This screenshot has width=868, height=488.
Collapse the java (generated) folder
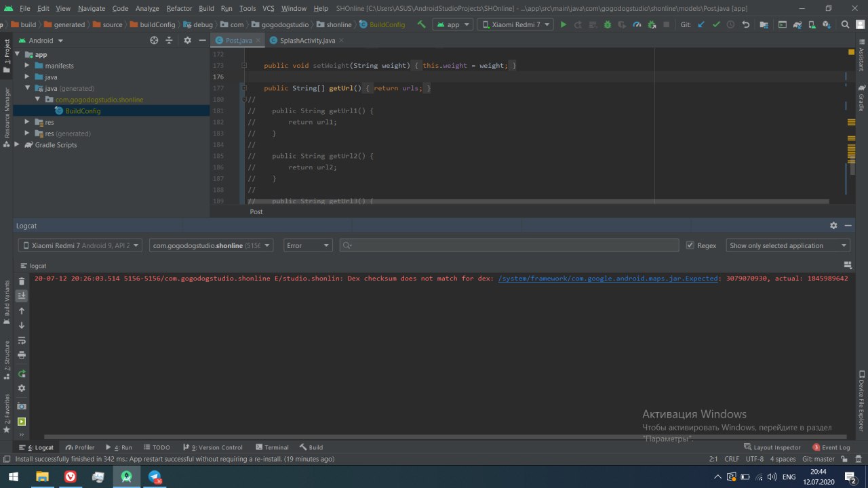coord(28,88)
